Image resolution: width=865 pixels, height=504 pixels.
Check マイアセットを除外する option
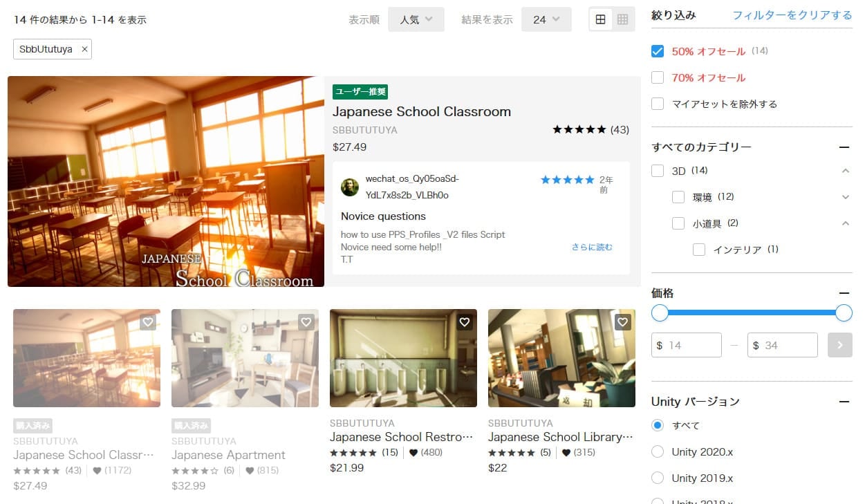tap(658, 104)
